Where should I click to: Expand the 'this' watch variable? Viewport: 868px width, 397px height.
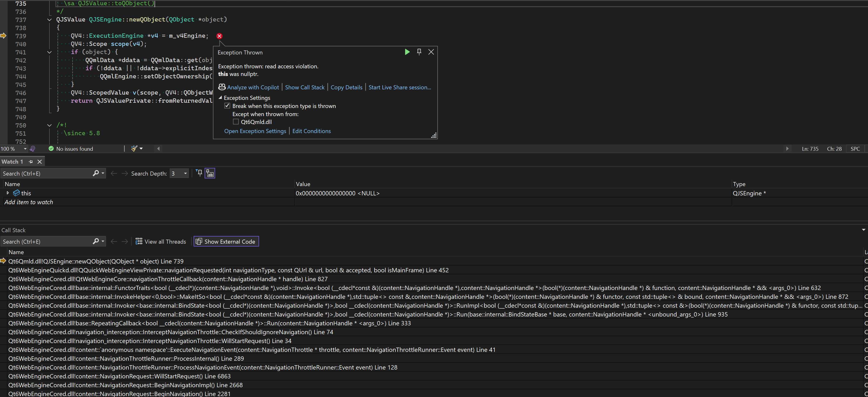click(8, 193)
